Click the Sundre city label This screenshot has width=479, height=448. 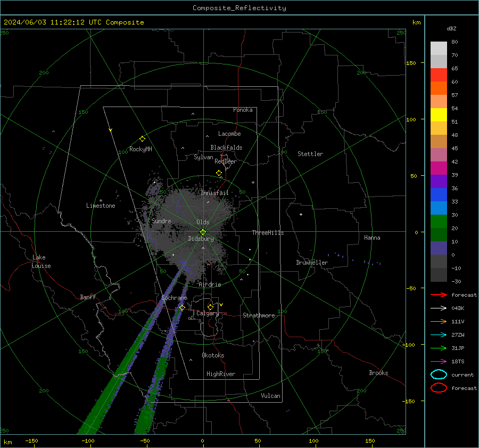[161, 221]
